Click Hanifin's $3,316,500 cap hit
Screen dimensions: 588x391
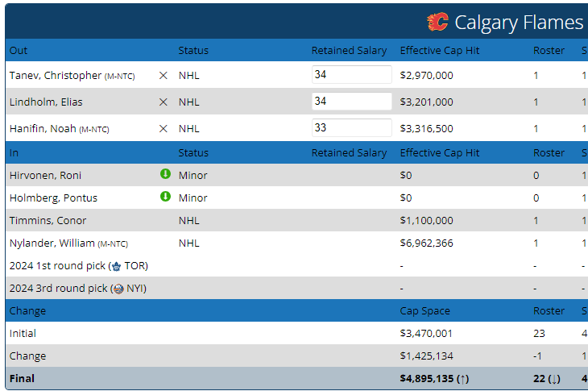click(426, 129)
